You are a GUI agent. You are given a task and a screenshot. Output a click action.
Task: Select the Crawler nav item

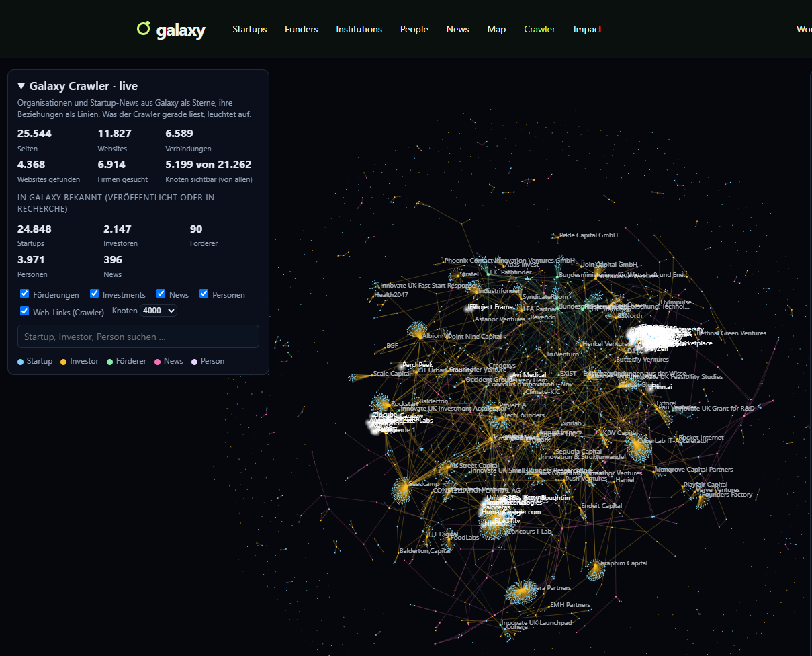tap(540, 29)
